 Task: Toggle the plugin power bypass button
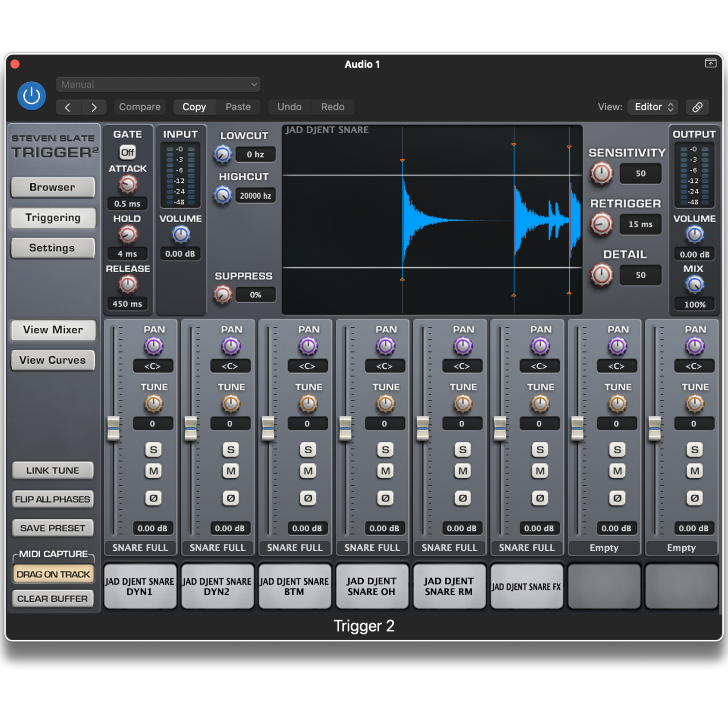pyautogui.click(x=32, y=96)
